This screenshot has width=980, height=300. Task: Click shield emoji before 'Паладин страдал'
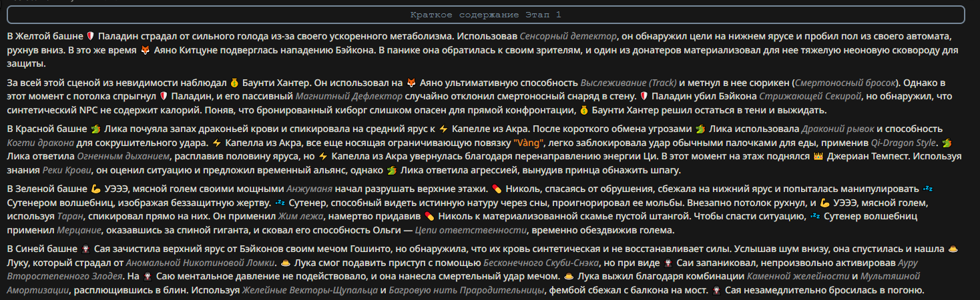click(x=91, y=35)
